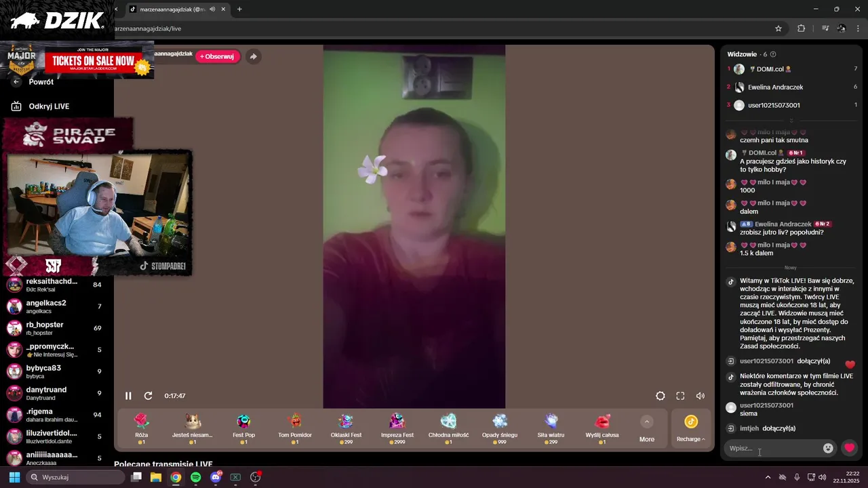
Task: Click the reload stream icon
Action: (148, 396)
